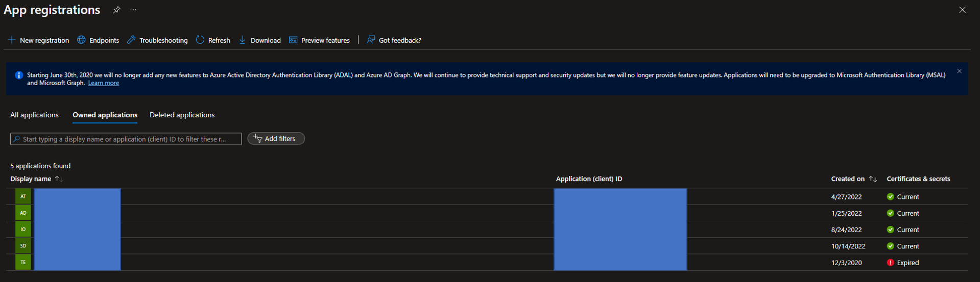980x282 pixels.
Task: Download the app registrations list
Action: click(x=260, y=40)
